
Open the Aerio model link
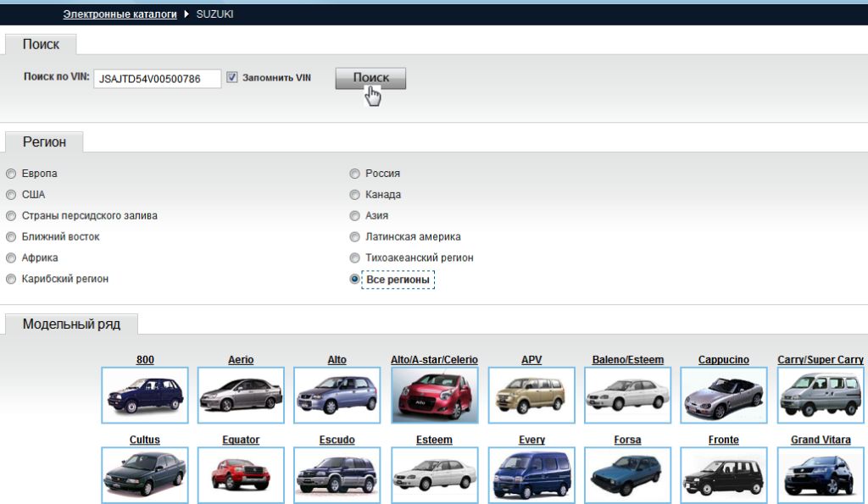click(241, 360)
